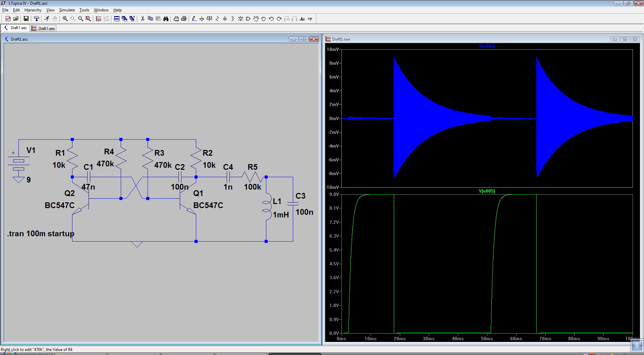Open the Tools menu

pyautogui.click(x=84, y=10)
